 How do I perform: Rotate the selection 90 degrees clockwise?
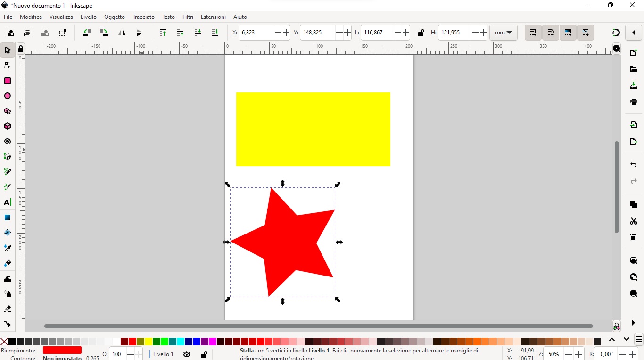tap(103, 33)
